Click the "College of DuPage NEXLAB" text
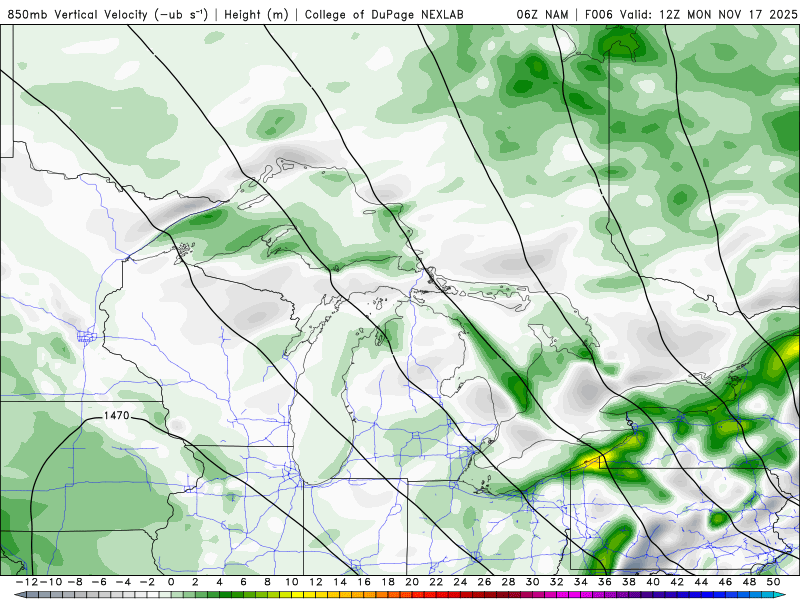 coord(384,14)
